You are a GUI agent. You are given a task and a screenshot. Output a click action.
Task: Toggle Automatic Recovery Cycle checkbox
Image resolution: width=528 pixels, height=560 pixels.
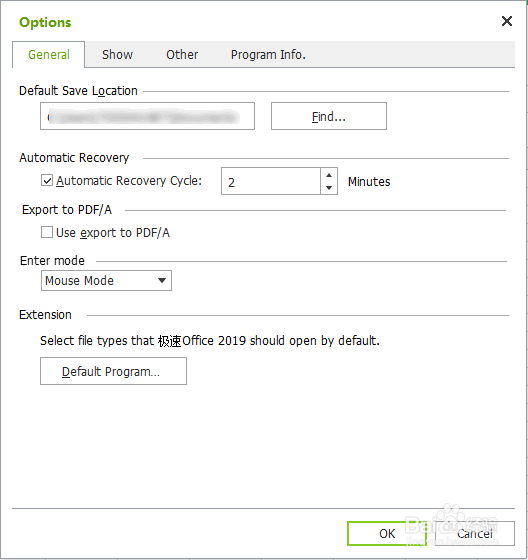pyautogui.click(x=47, y=181)
